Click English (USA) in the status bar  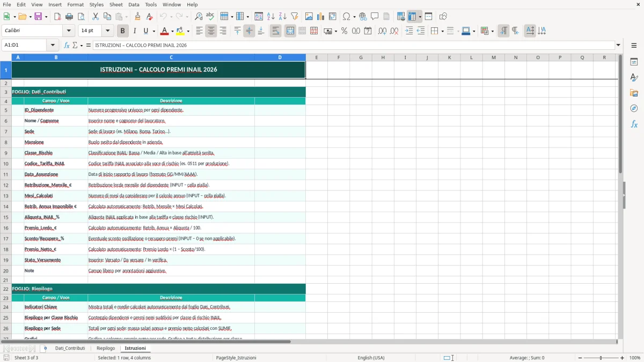(x=371, y=358)
